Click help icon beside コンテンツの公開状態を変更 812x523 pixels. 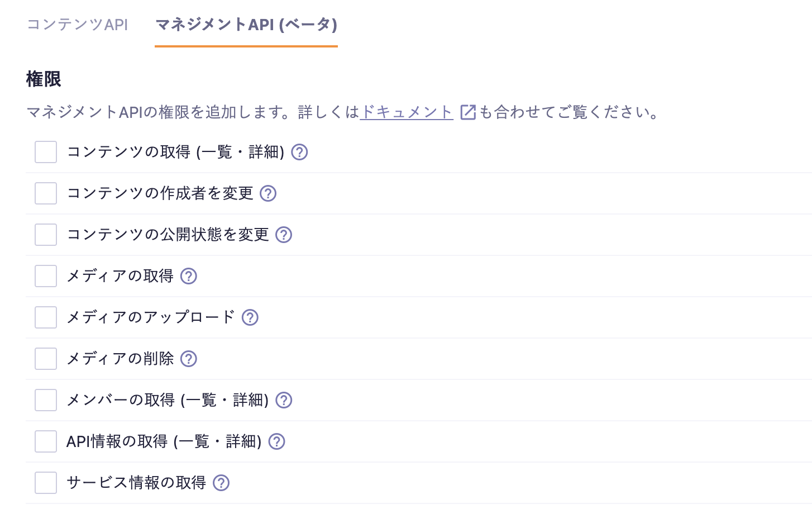click(284, 235)
